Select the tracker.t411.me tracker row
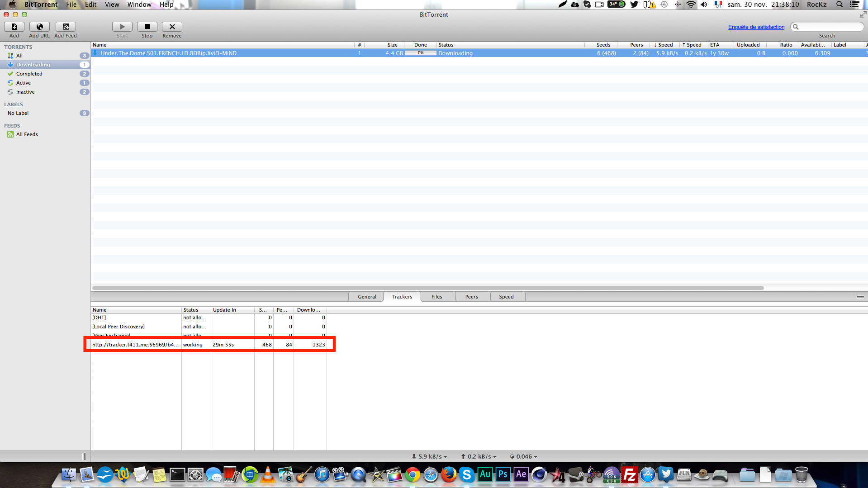 tap(209, 345)
